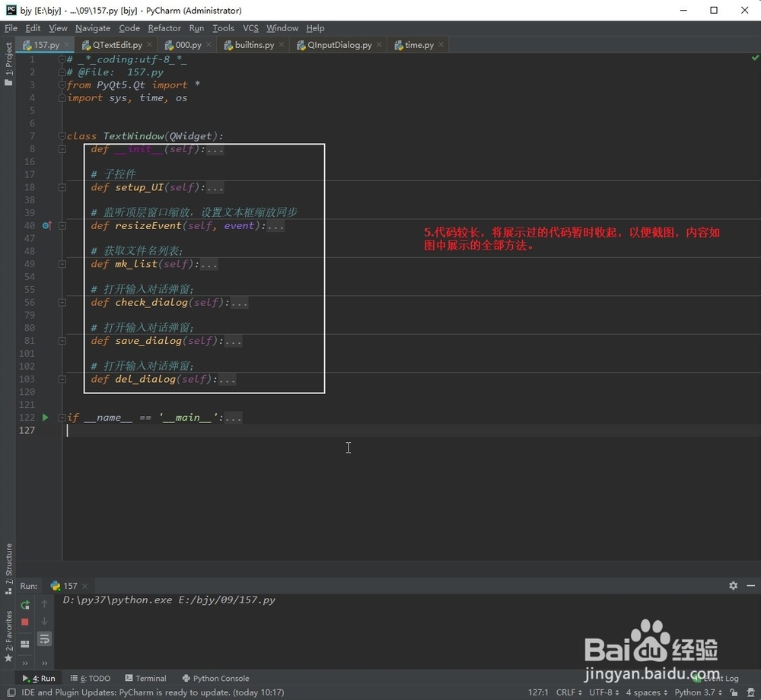Image resolution: width=761 pixels, height=700 pixels.
Task: Toggle the soft-wrap icon in the Run panel
Action: click(x=44, y=639)
